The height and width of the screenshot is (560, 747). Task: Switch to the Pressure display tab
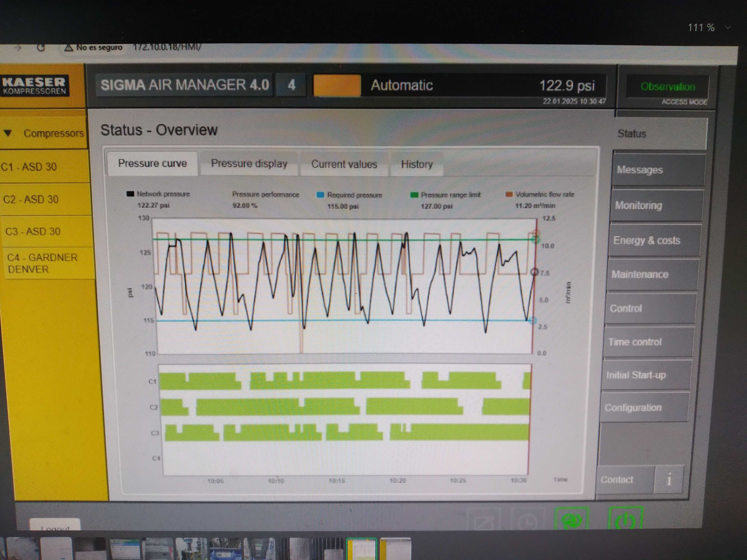(249, 164)
